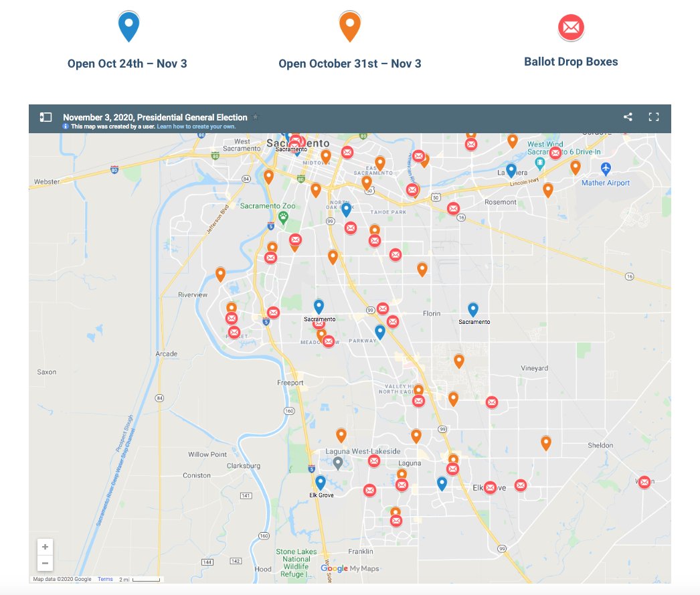View the map in fullscreen
Viewport: 700px width, 595px height.
654,117
